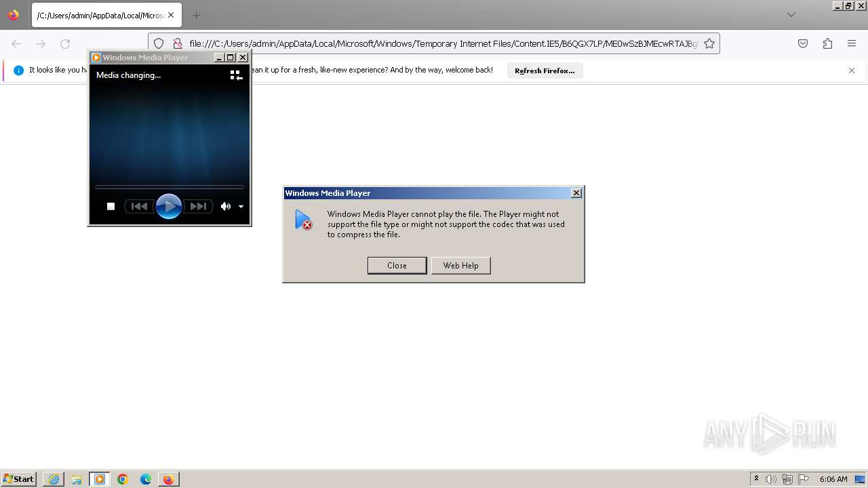Select the C:/Users/admin tab
Image resolution: width=868 pixels, height=488 pixels.
(x=106, y=15)
